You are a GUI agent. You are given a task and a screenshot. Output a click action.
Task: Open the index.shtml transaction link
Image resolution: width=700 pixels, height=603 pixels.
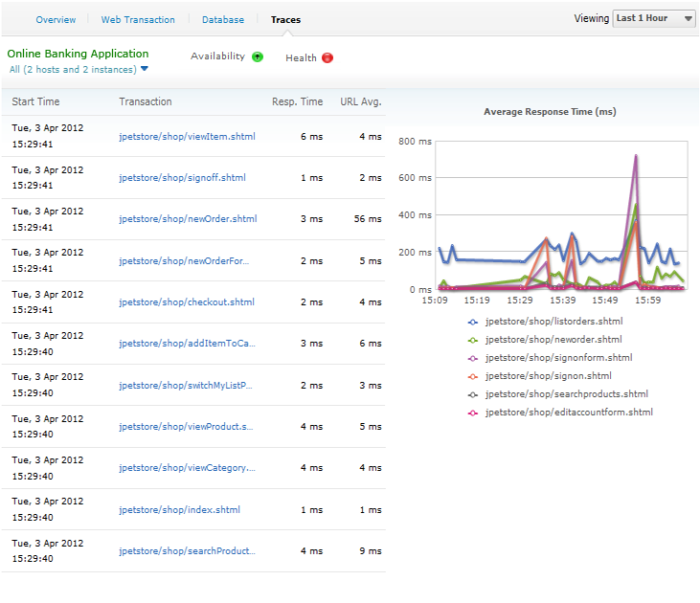coord(179,509)
